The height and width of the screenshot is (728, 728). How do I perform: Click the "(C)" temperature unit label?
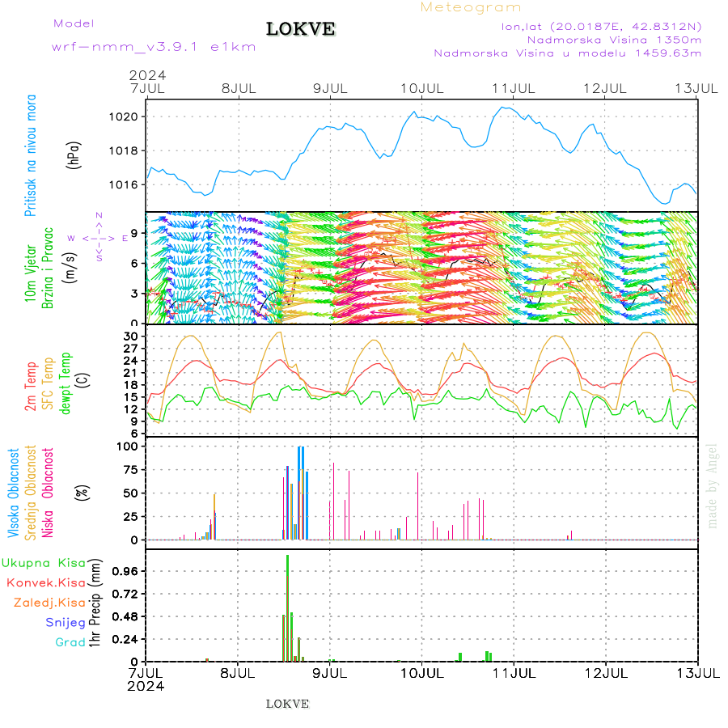pos(83,381)
